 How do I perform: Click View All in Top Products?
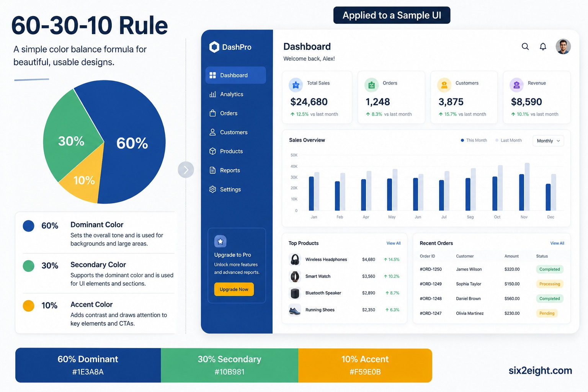394,243
